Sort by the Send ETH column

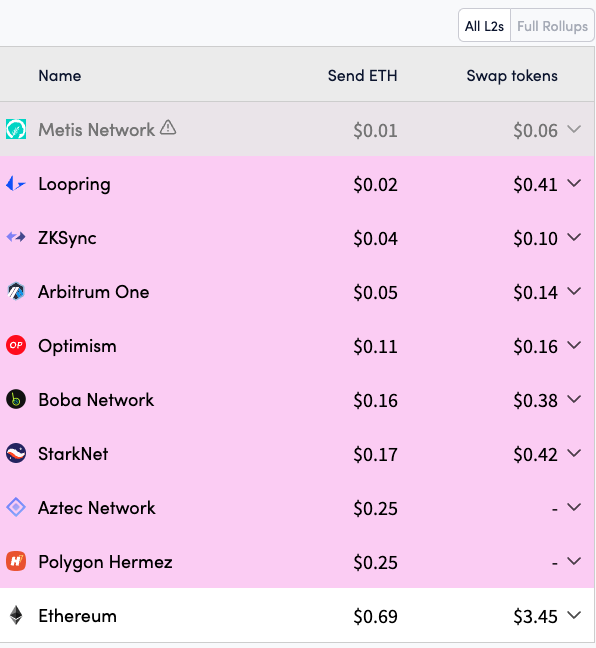[x=362, y=76]
